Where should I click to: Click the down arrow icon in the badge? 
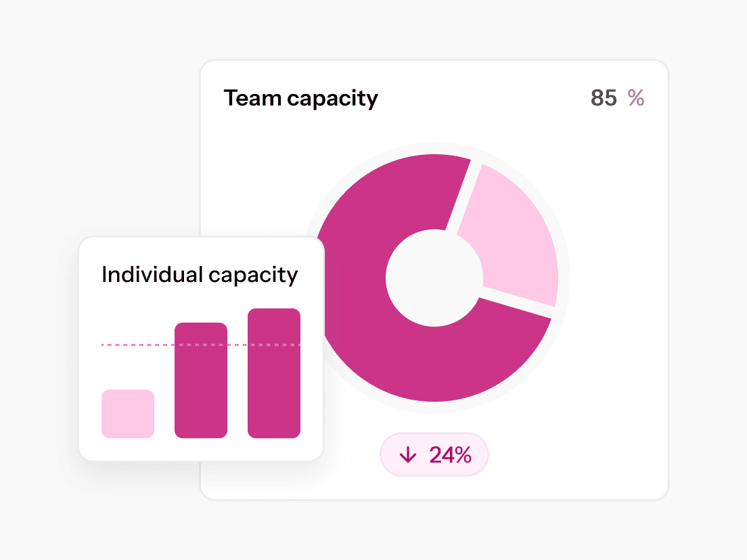(408, 455)
